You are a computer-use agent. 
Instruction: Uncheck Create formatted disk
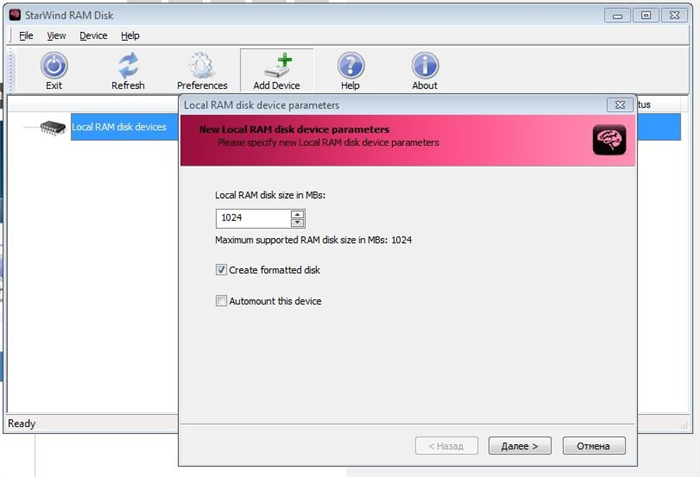tap(221, 270)
